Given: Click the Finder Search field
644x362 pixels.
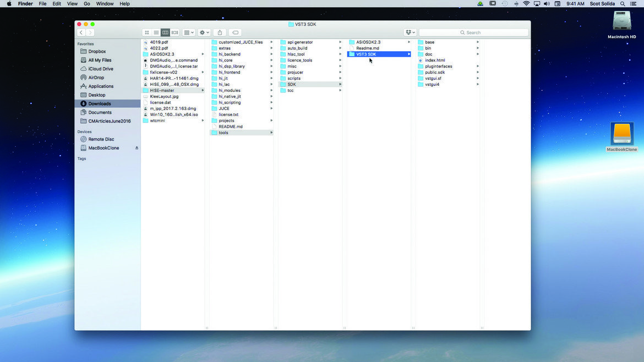Looking at the screenshot, I should pos(473,32).
